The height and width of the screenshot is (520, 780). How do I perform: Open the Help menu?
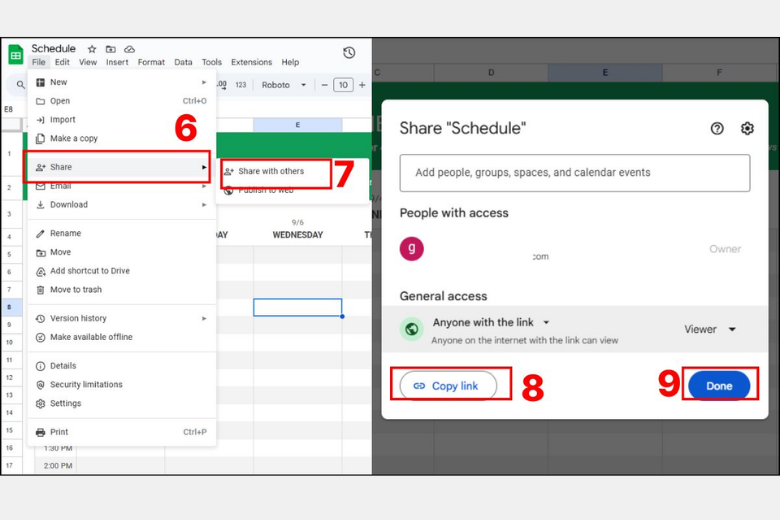[x=290, y=62]
